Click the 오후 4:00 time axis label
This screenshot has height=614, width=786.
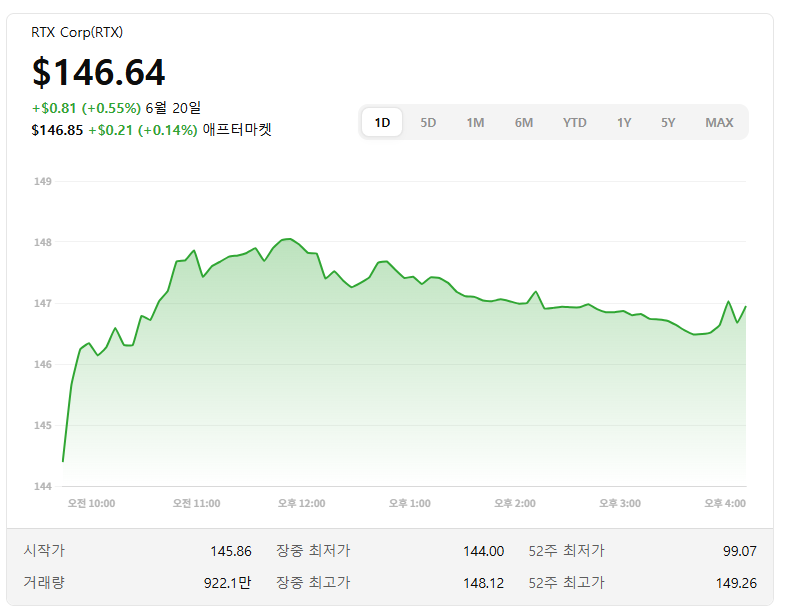[725, 503]
